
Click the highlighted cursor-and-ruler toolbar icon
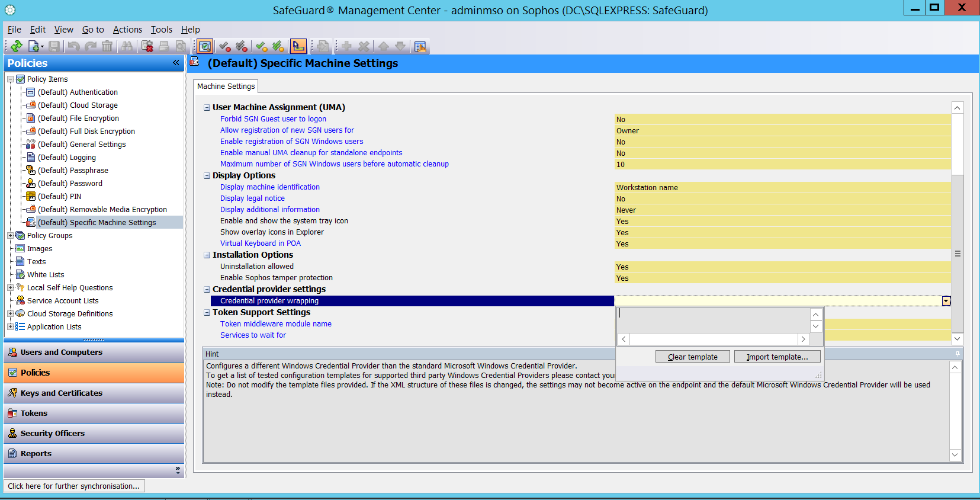tap(298, 46)
